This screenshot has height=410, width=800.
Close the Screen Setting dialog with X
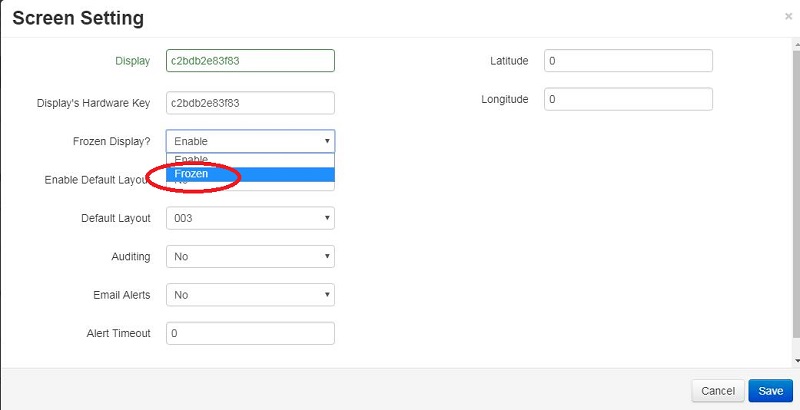pyautogui.click(x=788, y=17)
